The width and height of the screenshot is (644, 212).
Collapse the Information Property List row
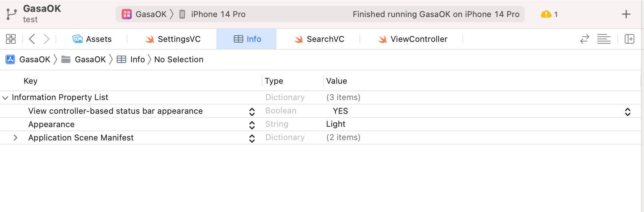pos(5,98)
